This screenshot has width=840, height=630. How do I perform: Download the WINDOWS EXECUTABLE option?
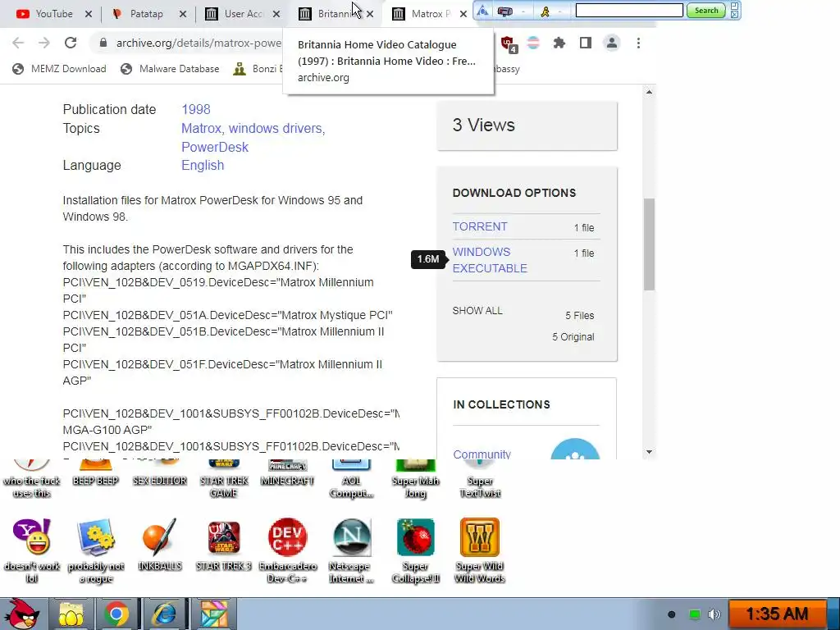pos(490,260)
